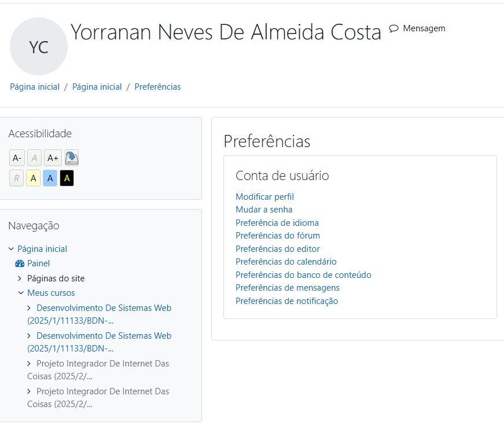The height and width of the screenshot is (425, 504).
Task: Click the Preferências page heading
Action: point(267,141)
